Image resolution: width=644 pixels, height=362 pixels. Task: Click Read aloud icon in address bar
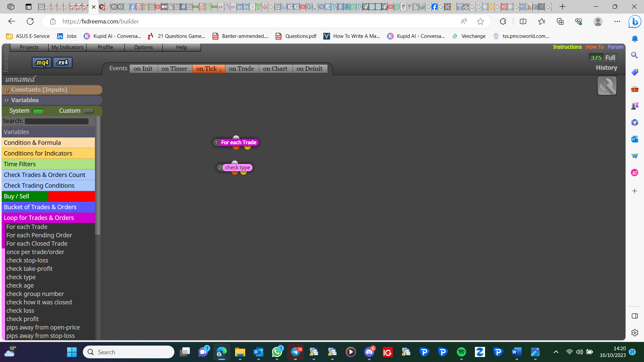[x=464, y=21]
